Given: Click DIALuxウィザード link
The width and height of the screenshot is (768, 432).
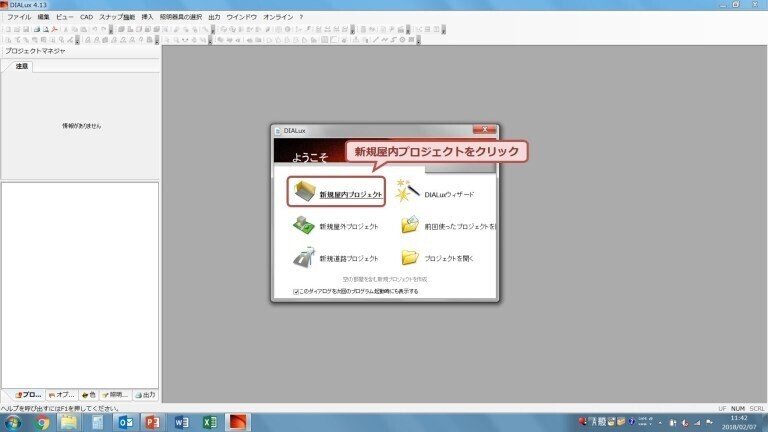Looking at the screenshot, I should [449, 194].
